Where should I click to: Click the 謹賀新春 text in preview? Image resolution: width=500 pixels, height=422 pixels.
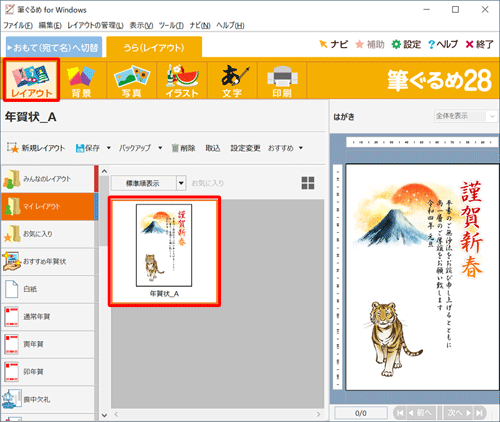click(x=471, y=230)
